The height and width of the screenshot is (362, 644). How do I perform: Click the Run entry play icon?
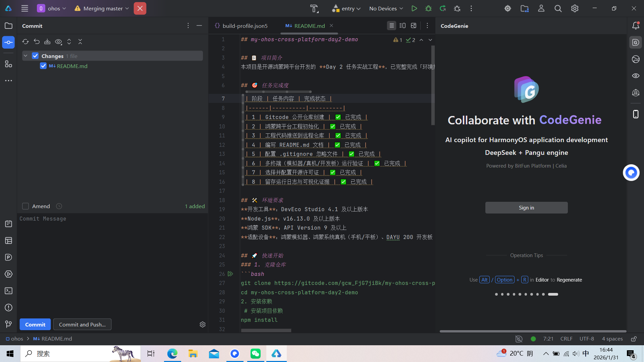(414, 8)
